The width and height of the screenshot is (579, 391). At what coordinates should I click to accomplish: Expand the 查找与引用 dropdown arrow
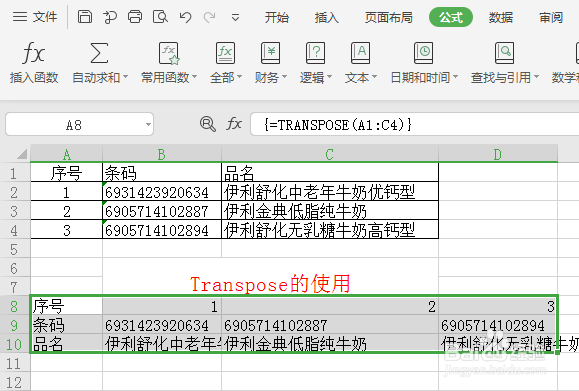pyautogui.click(x=536, y=77)
